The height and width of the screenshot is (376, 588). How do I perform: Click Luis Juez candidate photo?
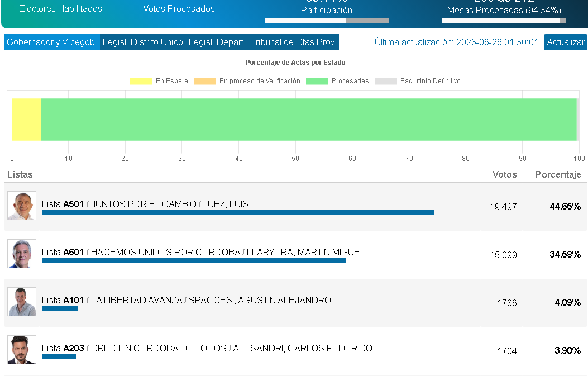pos(22,206)
